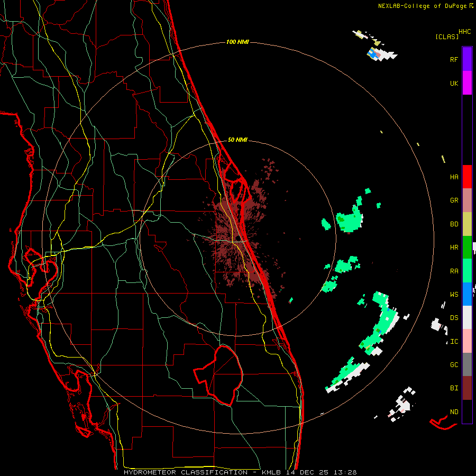The width and height of the screenshot is (476, 476).
Task: Select the light pink IC legend swatch
Action: pyautogui.click(x=467, y=341)
